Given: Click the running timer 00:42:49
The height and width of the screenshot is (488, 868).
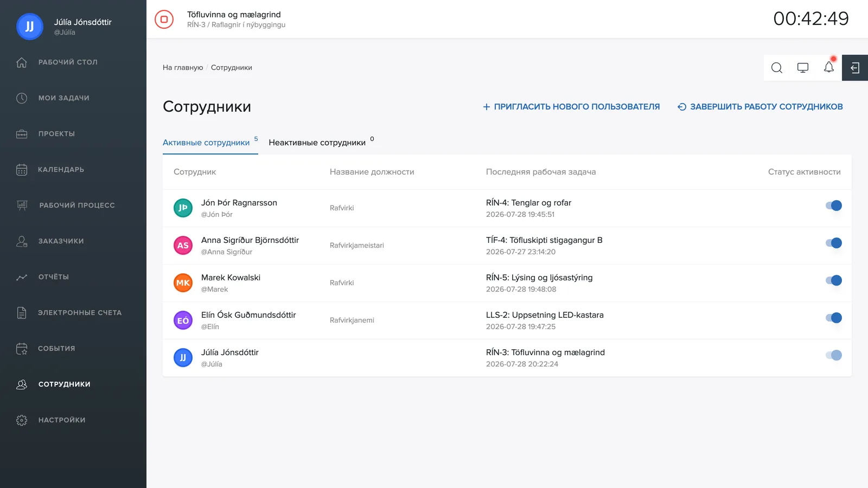Looking at the screenshot, I should point(811,19).
